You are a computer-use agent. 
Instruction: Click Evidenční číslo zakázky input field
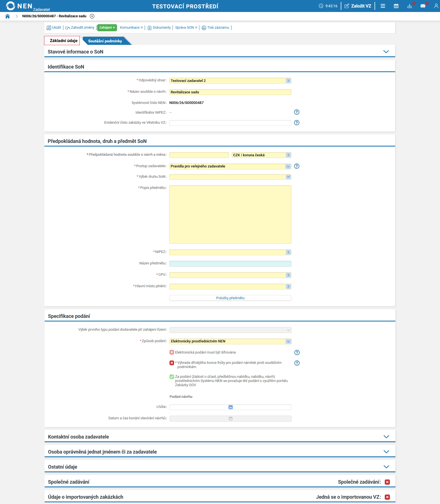click(x=230, y=123)
